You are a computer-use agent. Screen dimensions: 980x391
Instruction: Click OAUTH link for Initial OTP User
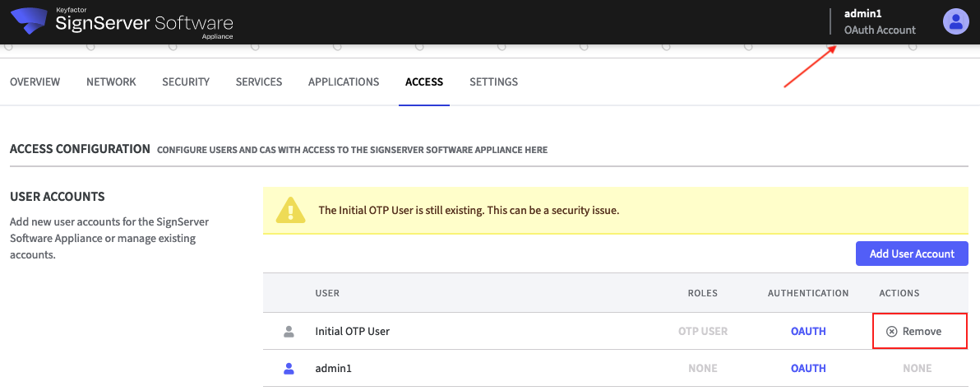(808, 332)
